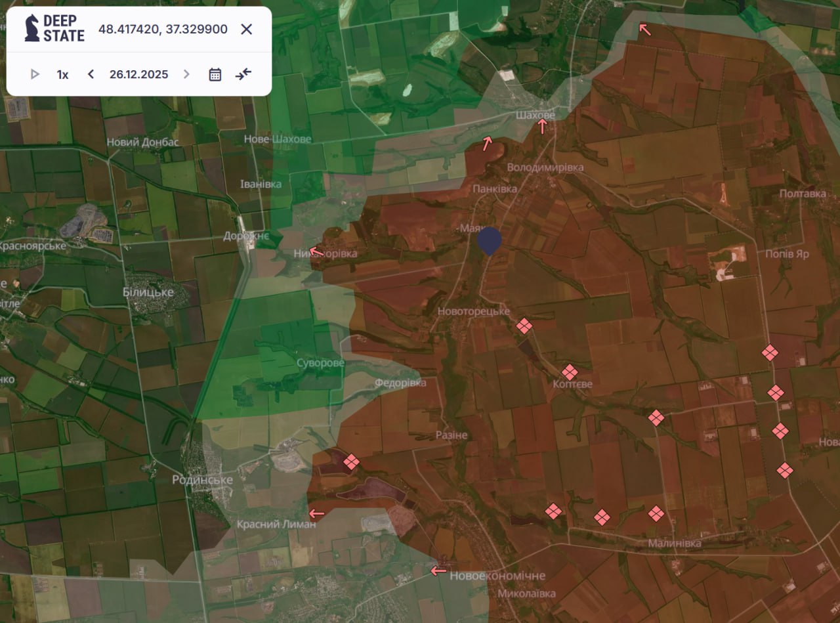Click the attack arrow beside Новоекономічне

tap(438, 571)
